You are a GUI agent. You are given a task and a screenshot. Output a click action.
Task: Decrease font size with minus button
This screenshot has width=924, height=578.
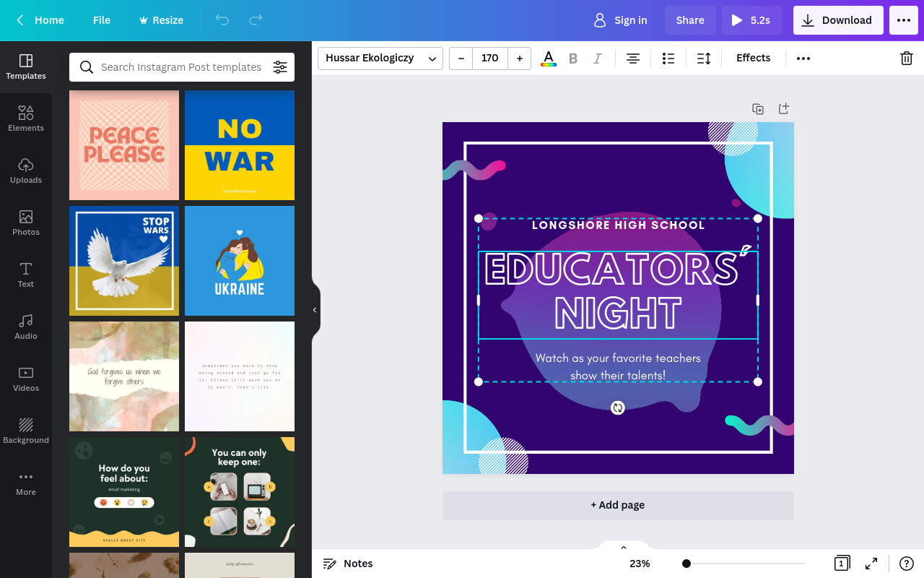pyautogui.click(x=461, y=58)
